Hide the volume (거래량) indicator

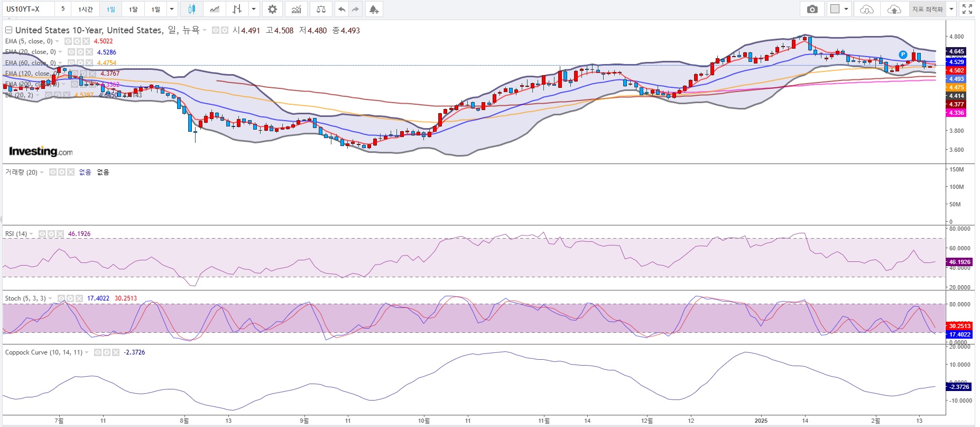pyautogui.click(x=53, y=172)
